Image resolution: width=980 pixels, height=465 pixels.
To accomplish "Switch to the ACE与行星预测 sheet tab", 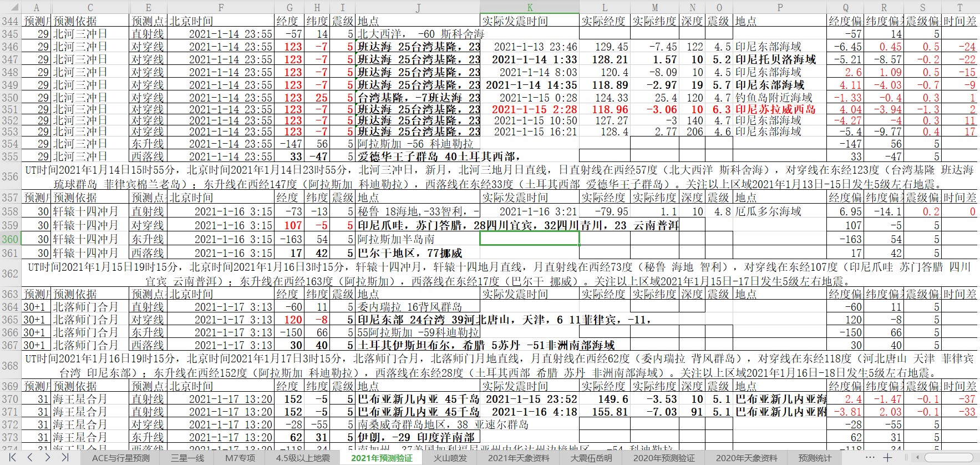I will click(x=120, y=458).
